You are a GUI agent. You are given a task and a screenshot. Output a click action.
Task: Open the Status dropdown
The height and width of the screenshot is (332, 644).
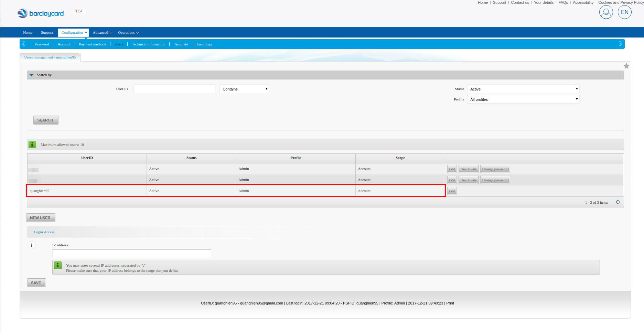click(x=523, y=89)
